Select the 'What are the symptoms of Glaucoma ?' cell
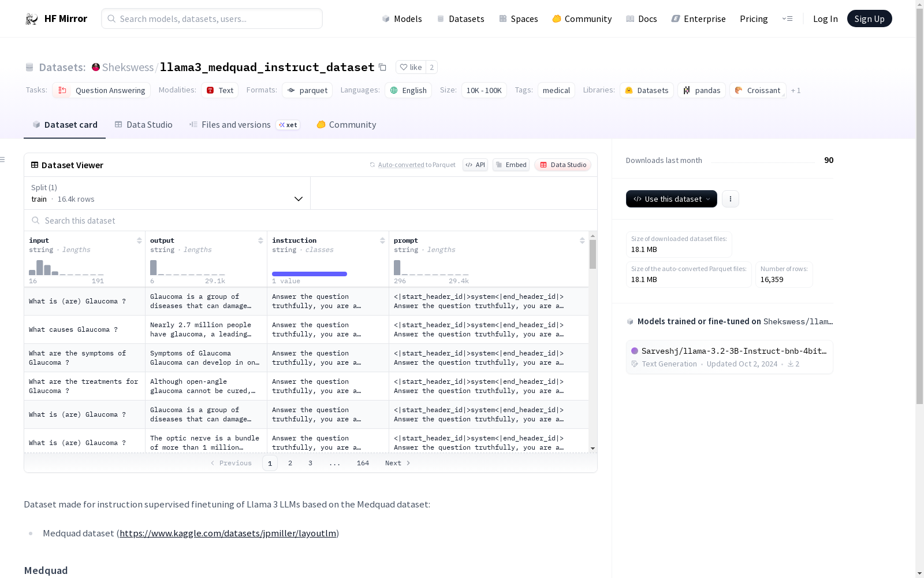The height and width of the screenshot is (578, 924). coord(84,358)
